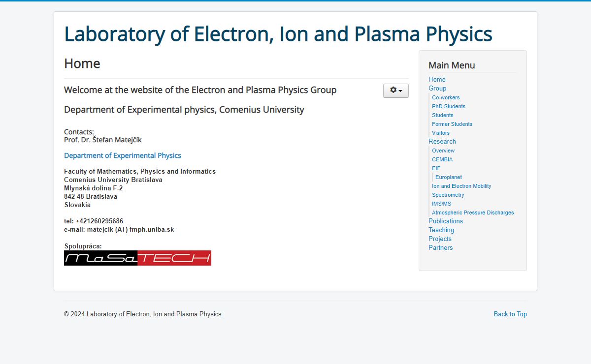Select Former Students submenu link
Image resolution: width=591 pixels, height=364 pixels.
point(452,124)
